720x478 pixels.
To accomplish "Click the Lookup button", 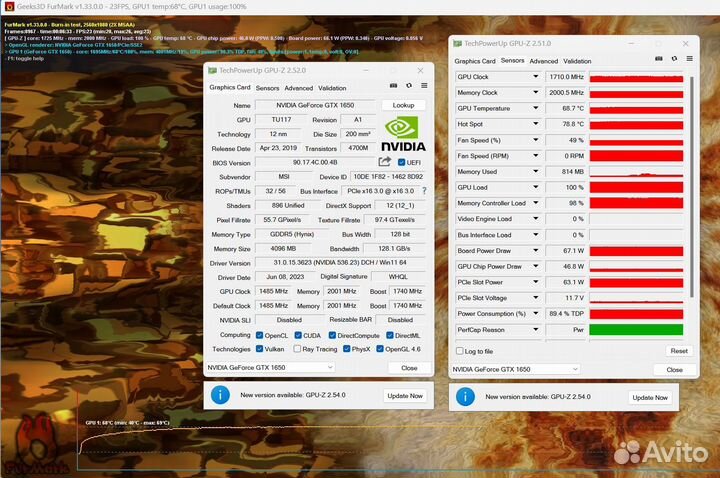I will tap(403, 105).
